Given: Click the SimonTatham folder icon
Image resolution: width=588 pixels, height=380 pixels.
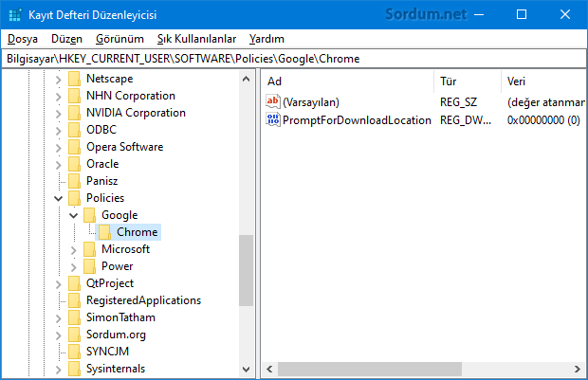Looking at the screenshot, I should 74,317.
